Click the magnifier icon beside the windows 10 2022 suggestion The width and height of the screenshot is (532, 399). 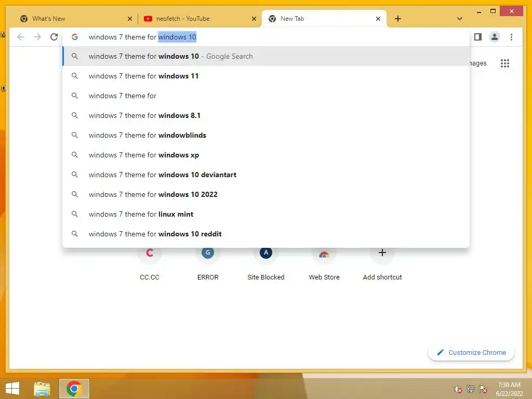[x=75, y=194]
